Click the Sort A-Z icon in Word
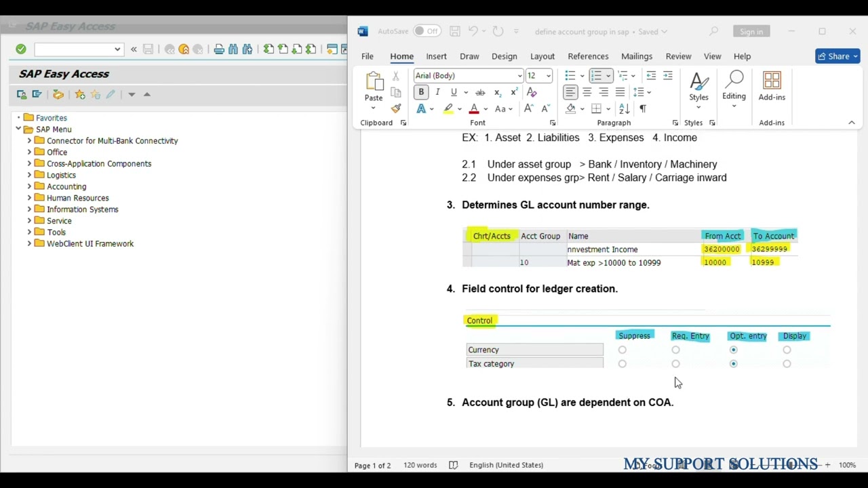Image resolution: width=868 pixels, height=488 pixels. coord(625,108)
